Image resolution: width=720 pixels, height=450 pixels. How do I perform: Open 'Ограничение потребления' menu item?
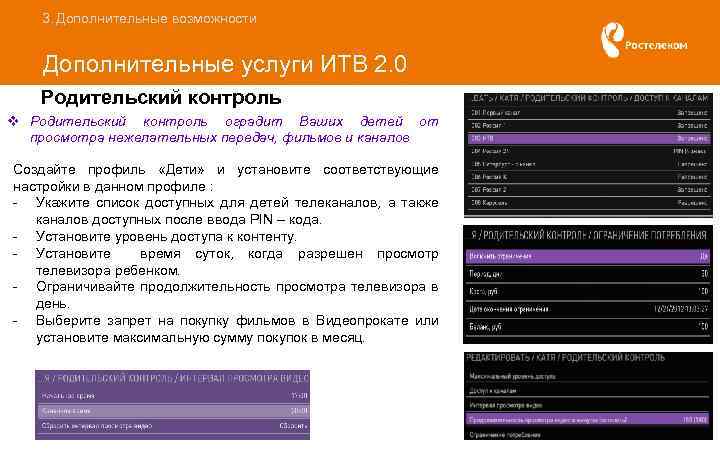tap(588, 434)
